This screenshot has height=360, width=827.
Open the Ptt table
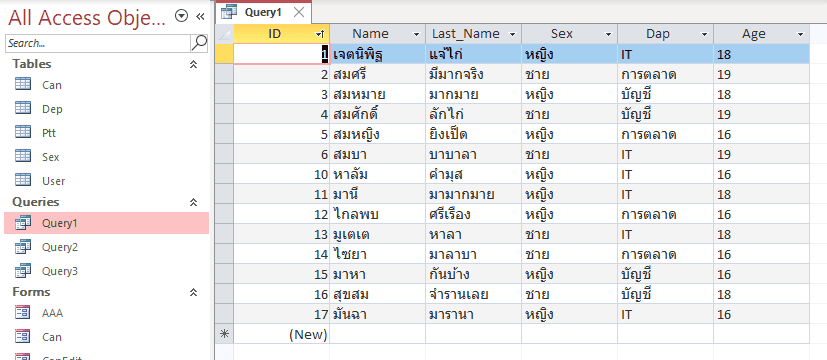(49, 133)
